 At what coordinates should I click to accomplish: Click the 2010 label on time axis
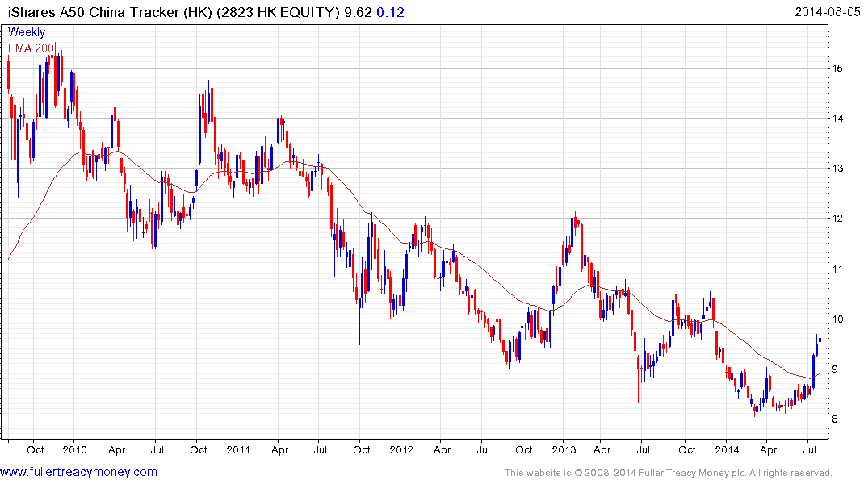pyautogui.click(x=74, y=449)
